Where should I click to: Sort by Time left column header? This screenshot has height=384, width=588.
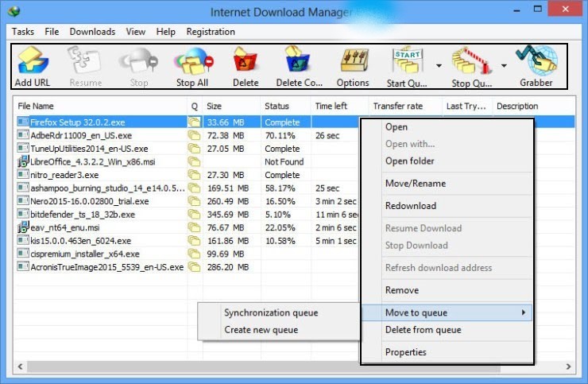click(340, 107)
